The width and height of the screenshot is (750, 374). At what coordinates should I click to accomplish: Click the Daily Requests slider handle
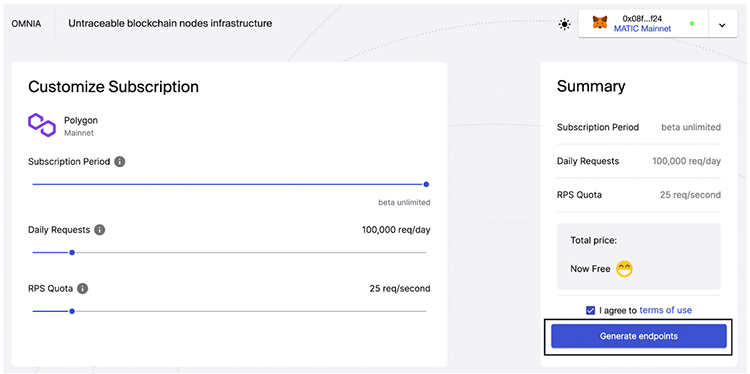72,253
